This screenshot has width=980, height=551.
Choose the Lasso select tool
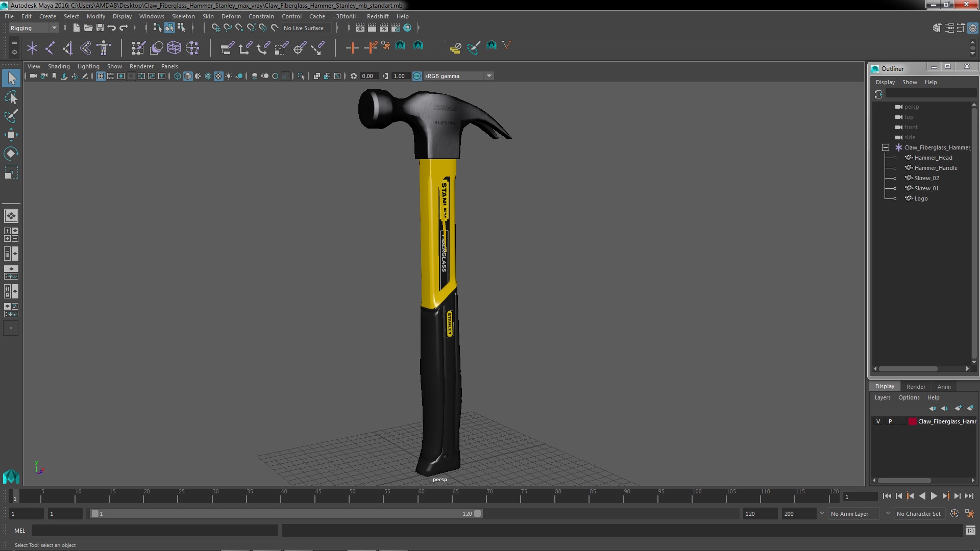coord(11,97)
